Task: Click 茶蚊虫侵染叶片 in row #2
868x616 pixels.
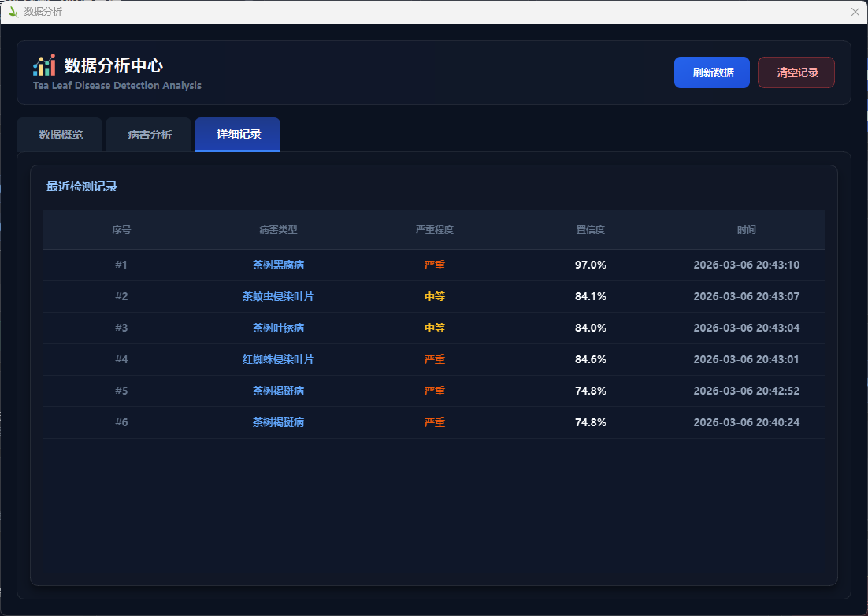Action: 278,297
